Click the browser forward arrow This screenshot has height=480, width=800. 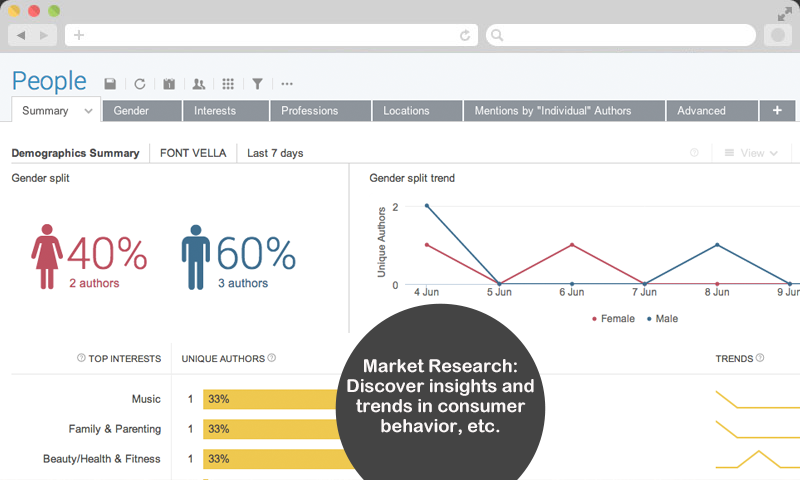[x=44, y=35]
